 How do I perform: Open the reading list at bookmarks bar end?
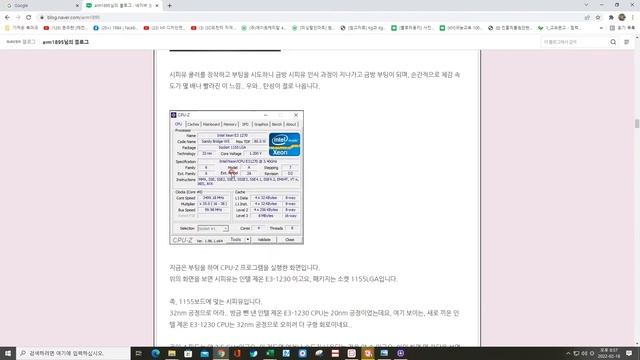622,28
